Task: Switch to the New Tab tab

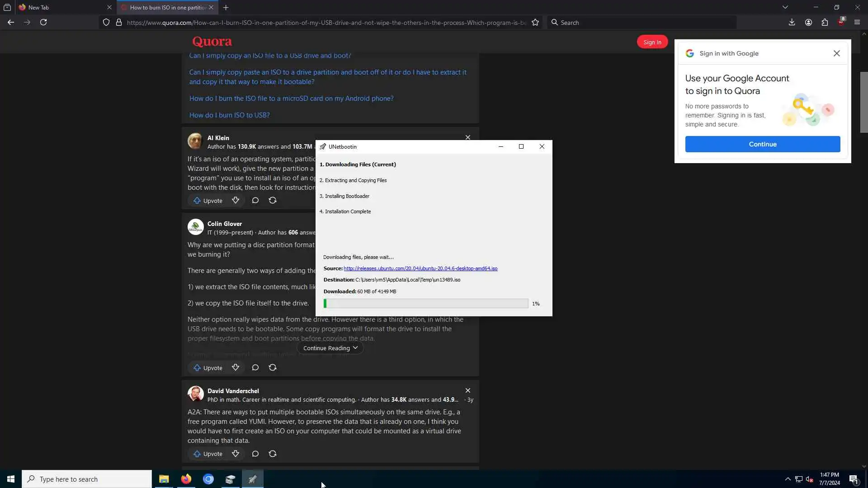Action: coord(63,7)
